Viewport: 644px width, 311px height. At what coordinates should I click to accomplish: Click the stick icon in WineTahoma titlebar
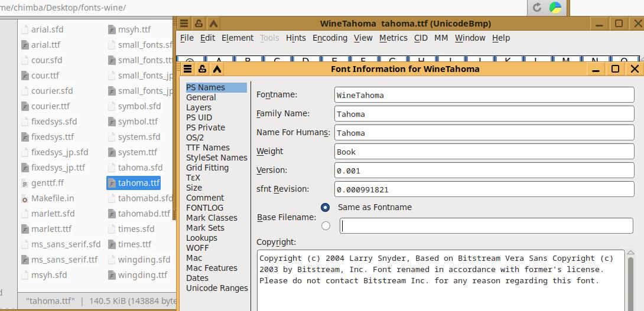coord(199,24)
